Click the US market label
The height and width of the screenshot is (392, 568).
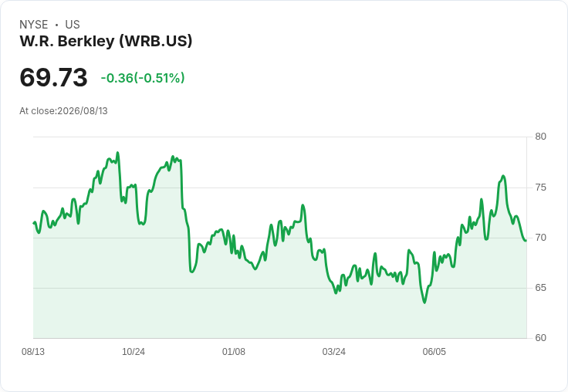pos(73,25)
